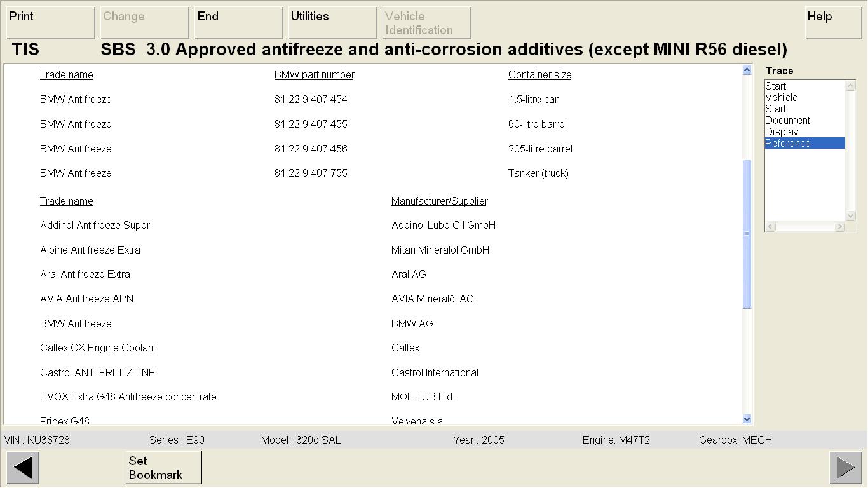This screenshot has width=868, height=488.
Task: Open the Help menu
Action: click(833, 23)
